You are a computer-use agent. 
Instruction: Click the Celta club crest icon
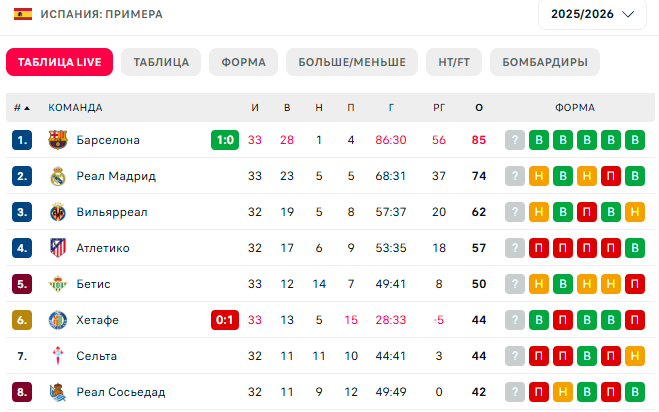click(x=58, y=356)
